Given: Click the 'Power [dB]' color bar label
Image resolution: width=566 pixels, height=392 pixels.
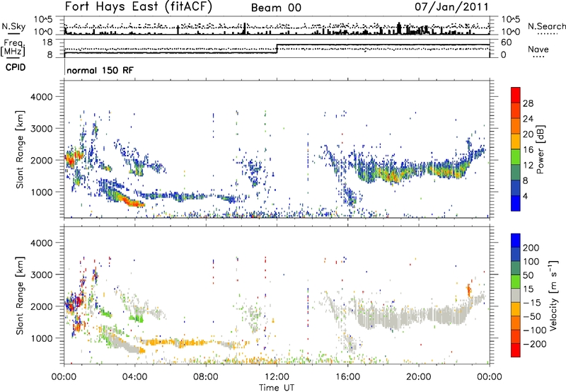Looking at the screenshot, I should tap(540, 149).
